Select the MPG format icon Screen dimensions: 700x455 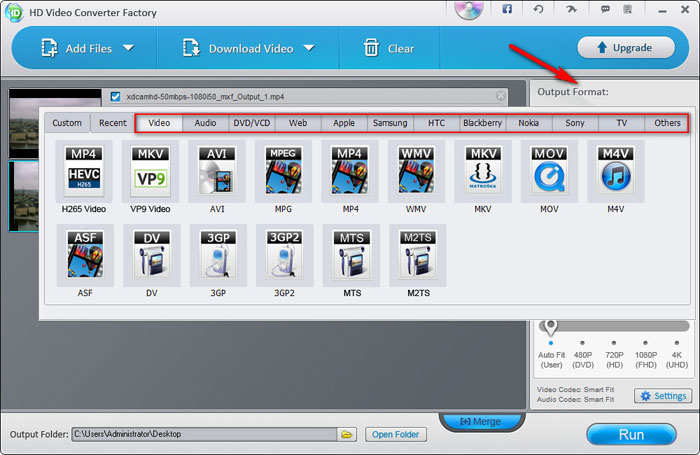coord(283,171)
